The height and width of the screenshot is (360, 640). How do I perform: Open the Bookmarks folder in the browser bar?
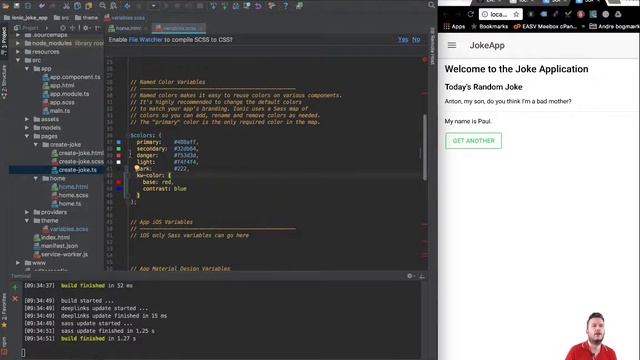pos(489,27)
